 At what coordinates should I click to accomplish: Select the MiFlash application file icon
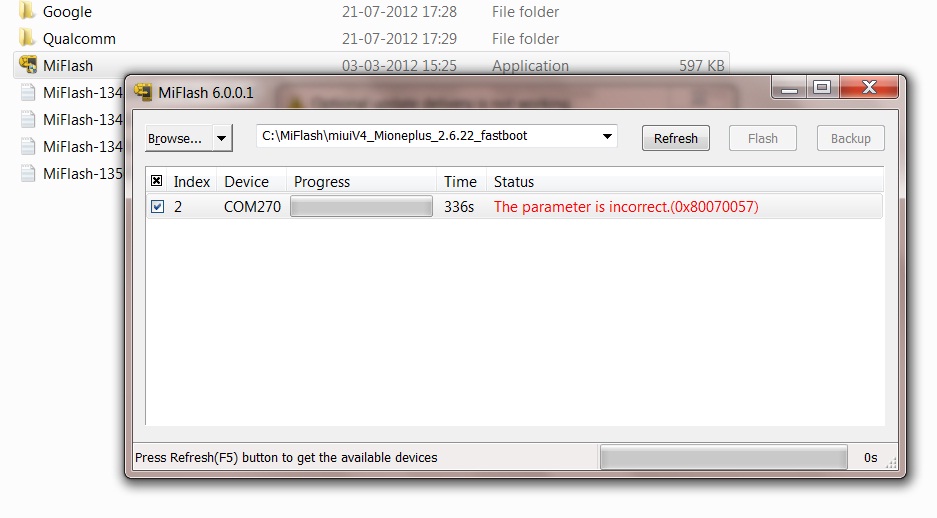27,65
